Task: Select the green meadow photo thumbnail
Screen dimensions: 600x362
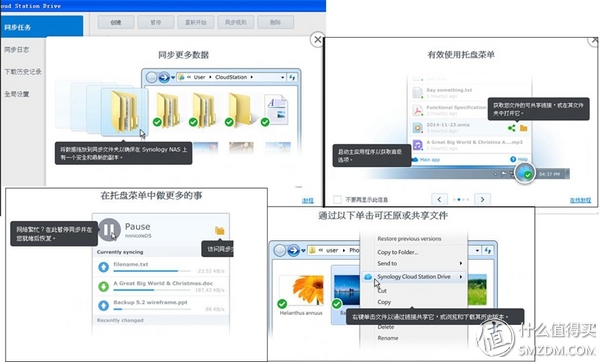Action: 478,289
